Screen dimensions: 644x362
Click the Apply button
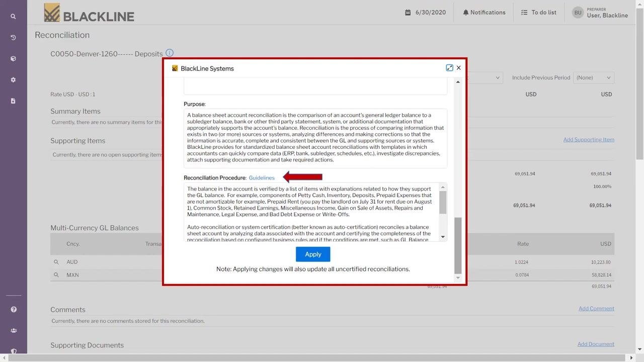click(x=313, y=254)
